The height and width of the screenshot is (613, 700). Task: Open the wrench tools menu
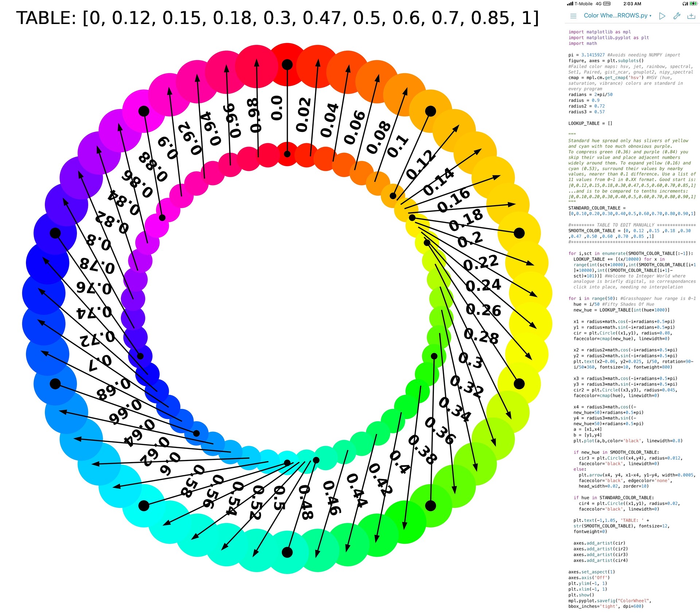tap(677, 16)
